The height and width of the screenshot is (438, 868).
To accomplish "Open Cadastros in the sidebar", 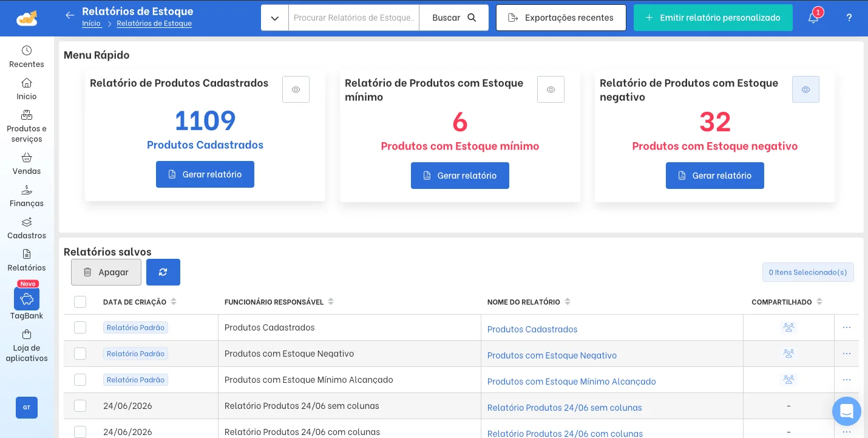I will tap(27, 228).
